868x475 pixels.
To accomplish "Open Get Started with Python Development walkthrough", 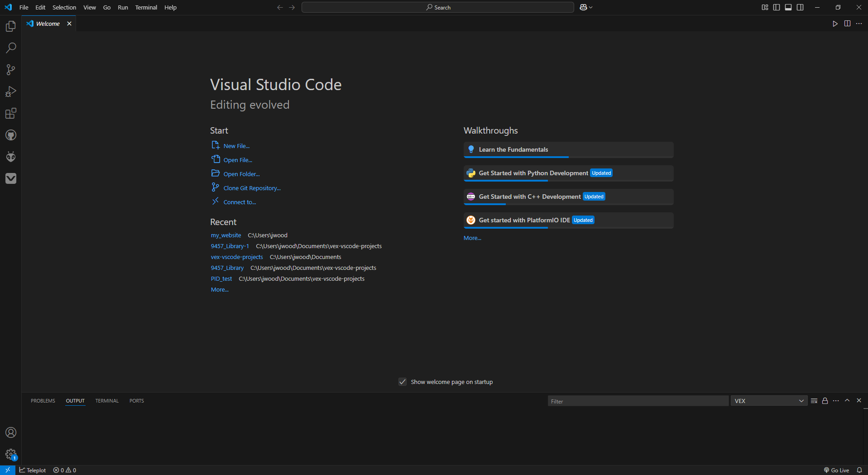I will tap(568, 173).
